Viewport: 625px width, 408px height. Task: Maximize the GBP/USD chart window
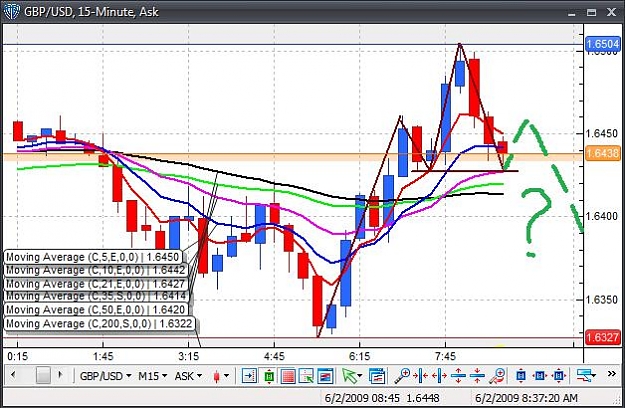(591, 12)
